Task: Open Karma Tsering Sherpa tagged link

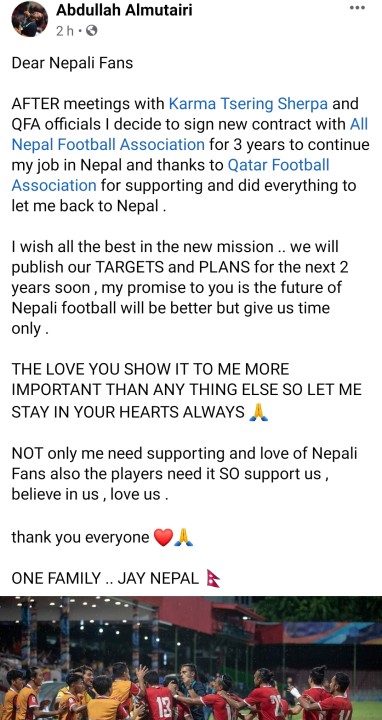Action: (248, 104)
